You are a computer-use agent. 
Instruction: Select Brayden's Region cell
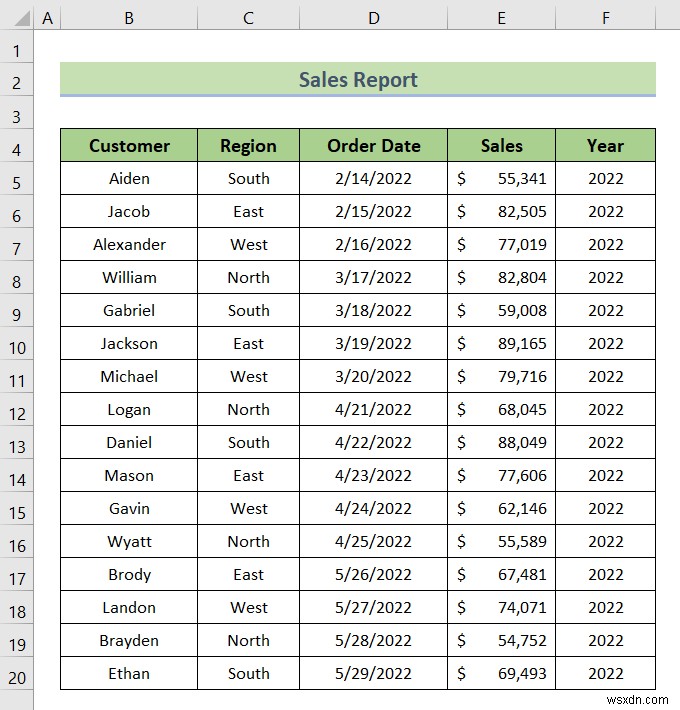tap(248, 641)
